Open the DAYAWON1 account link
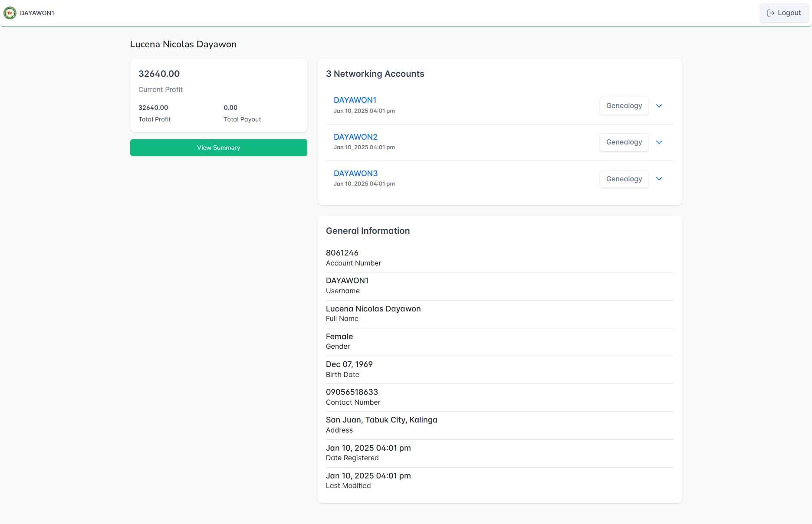This screenshot has width=812, height=524. click(355, 100)
